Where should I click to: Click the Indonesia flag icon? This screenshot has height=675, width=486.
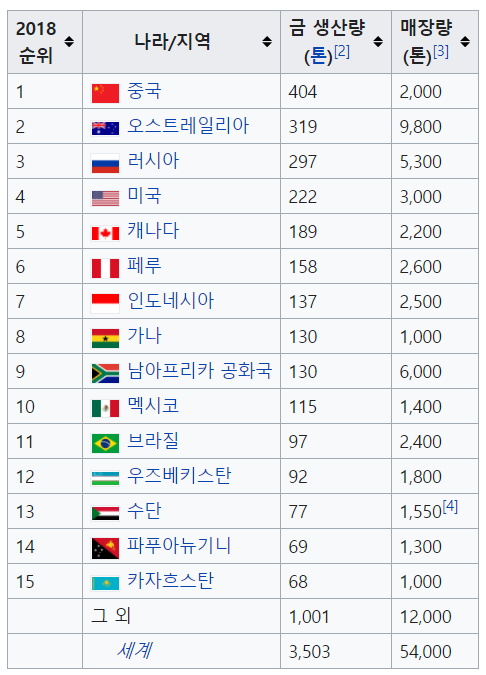point(105,303)
